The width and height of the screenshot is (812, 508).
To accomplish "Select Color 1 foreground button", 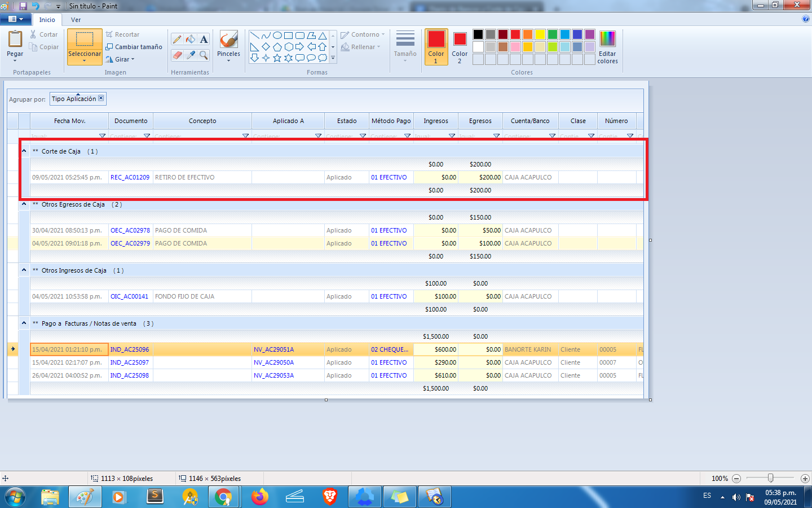I will (436, 47).
